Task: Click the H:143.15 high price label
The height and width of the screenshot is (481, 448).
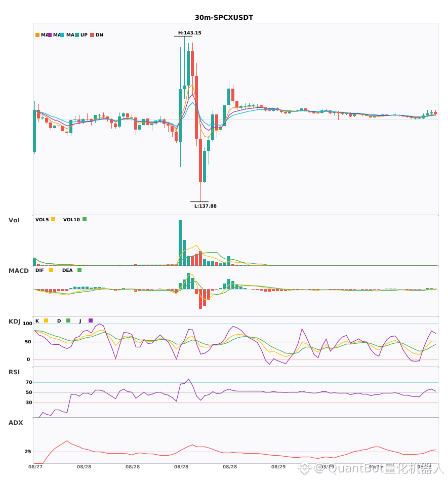Action: 190,33
